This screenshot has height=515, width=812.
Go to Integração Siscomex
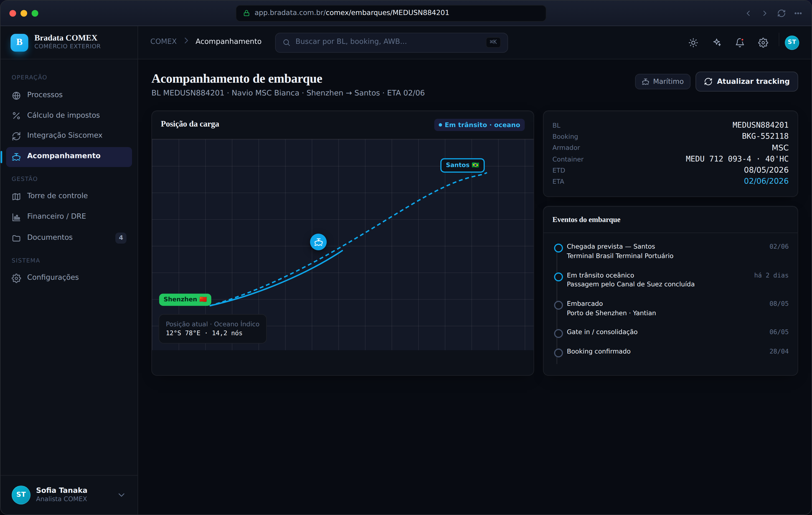[69, 135]
